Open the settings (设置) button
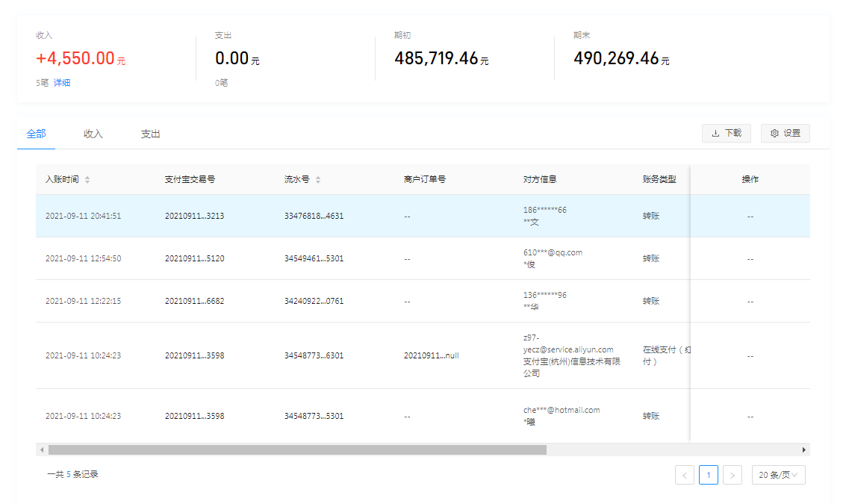This screenshot has height=504, width=846. 785,133
